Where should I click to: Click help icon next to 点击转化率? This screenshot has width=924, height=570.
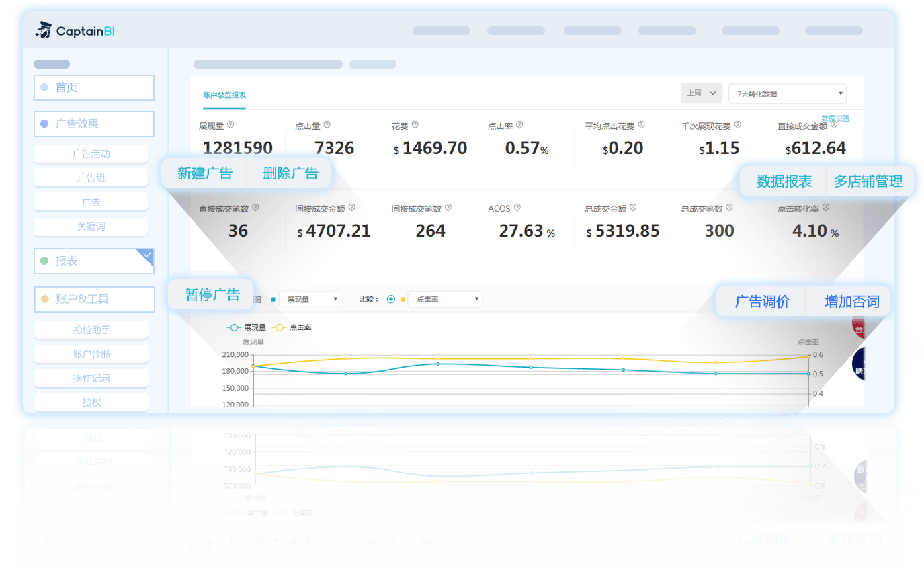pos(825,208)
